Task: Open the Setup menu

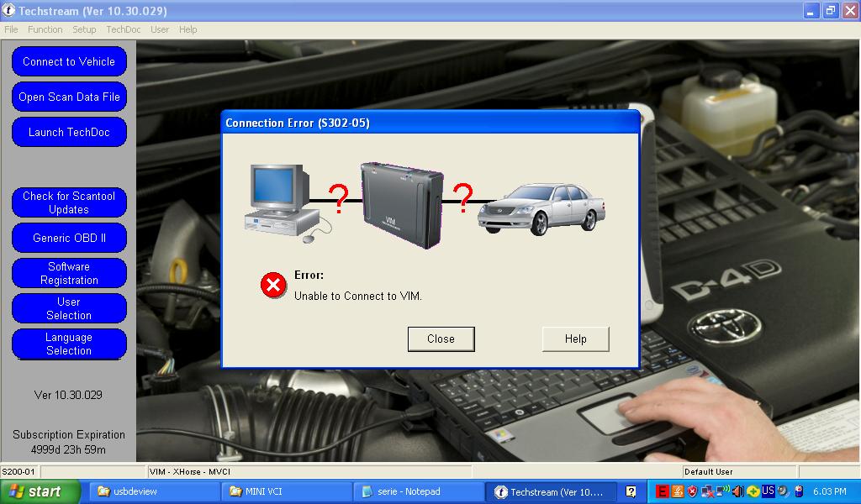Action: pyautogui.click(x=84, y=29)
